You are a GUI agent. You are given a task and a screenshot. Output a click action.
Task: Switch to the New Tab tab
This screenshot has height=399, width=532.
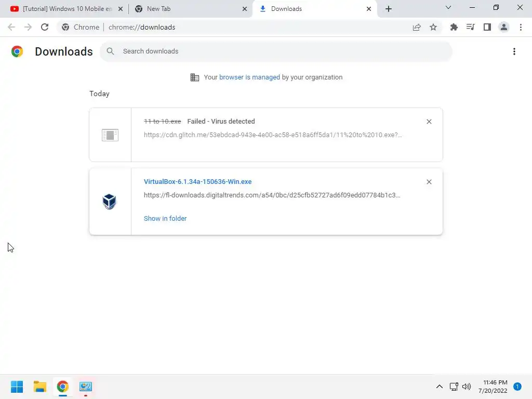coord(191,9)
